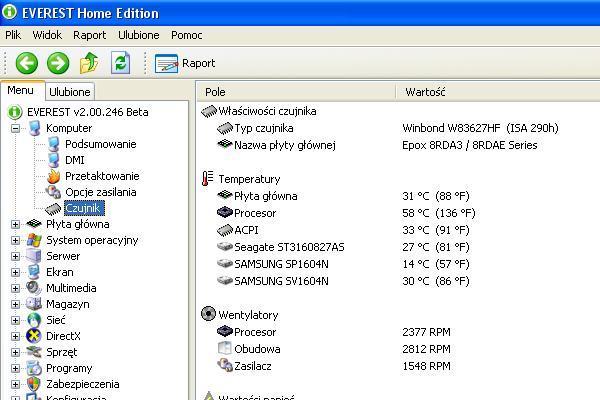Generate a report with the Raport button

(x=185, y=63)
